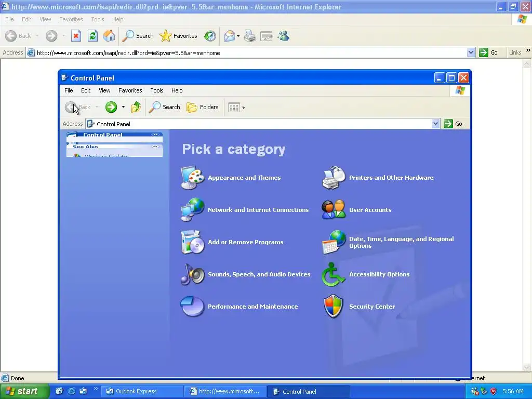532x399 pixels.
Task: Click Internet Explorer vertical scrollbar up arrow
Action: (527, 63)
